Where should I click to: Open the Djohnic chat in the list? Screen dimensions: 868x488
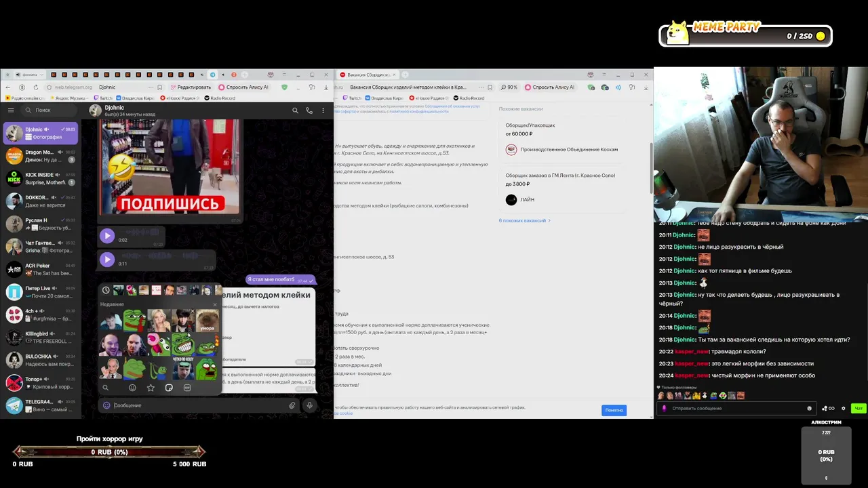41,133
